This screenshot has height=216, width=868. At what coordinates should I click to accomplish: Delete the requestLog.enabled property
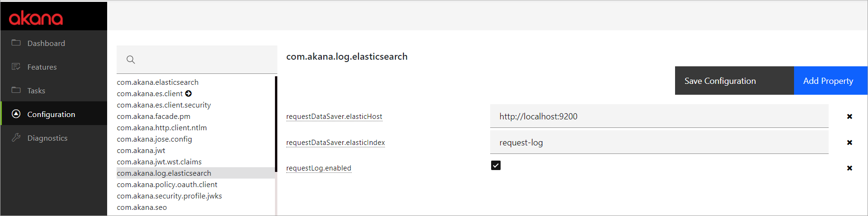coord(850,168)
